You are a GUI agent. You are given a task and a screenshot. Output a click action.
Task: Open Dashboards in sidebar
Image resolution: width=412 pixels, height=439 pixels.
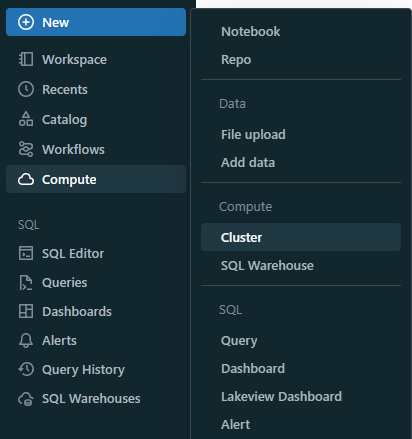[x=77, y=312]
